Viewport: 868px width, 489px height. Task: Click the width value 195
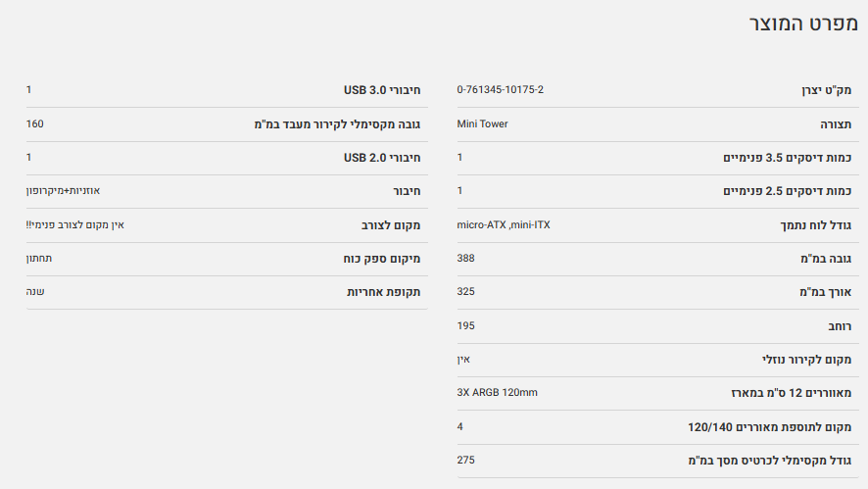coord(465,324)
